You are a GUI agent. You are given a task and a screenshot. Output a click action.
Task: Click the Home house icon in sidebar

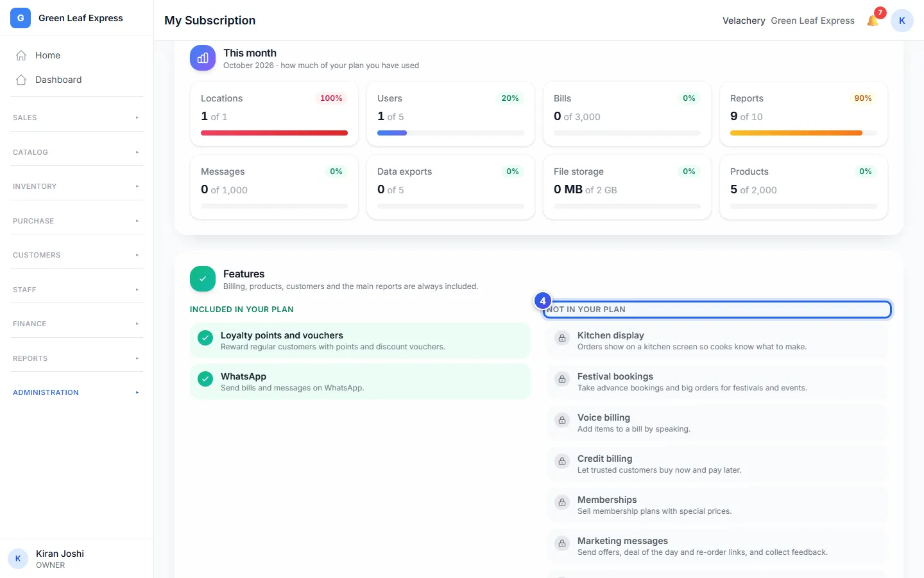point(21,55)
